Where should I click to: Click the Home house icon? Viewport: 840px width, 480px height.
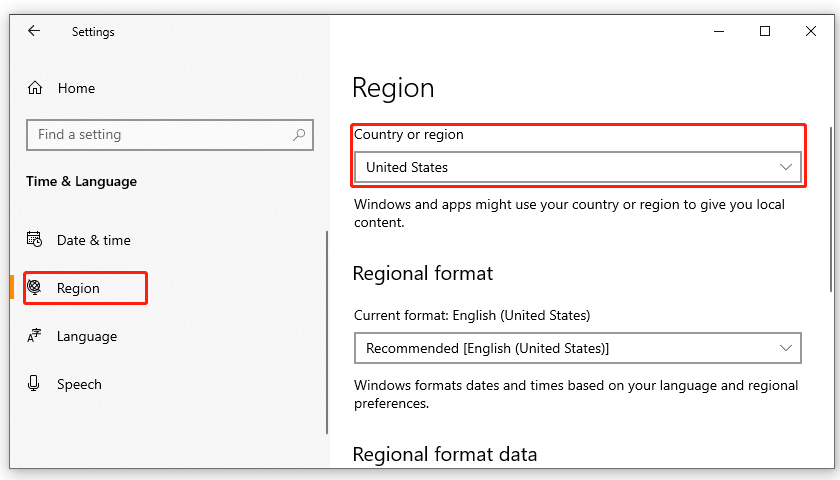click(x=35, y=88)
